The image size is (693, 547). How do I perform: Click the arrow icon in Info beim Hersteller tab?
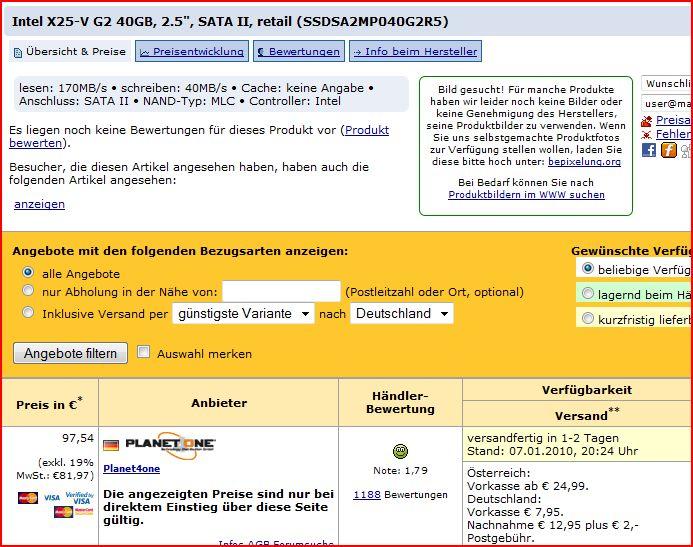[357, 53]
